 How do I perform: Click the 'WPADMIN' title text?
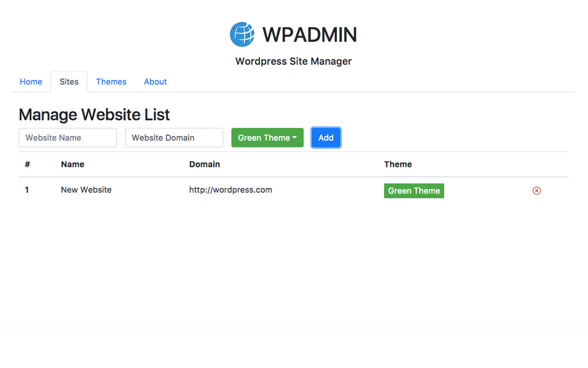click(x=310, y=34)
